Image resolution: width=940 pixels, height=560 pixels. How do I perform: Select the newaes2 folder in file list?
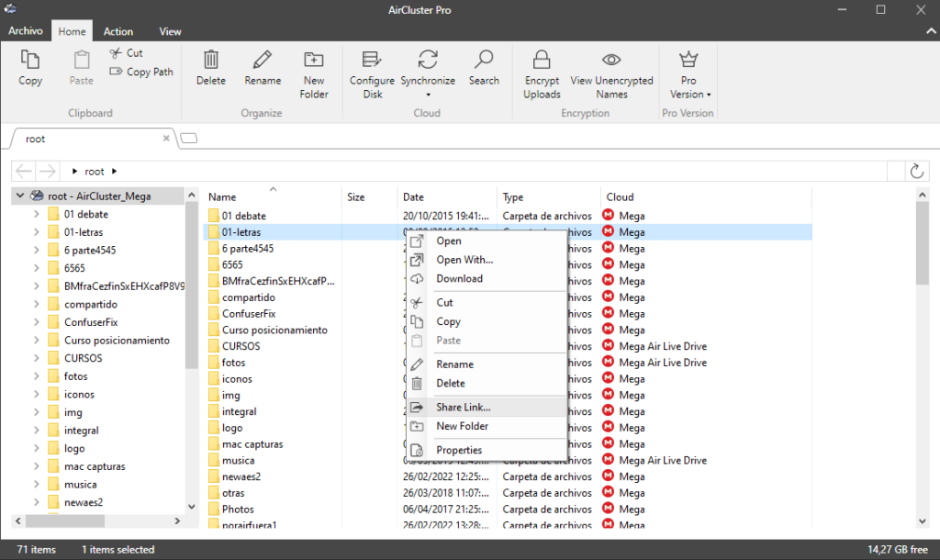pyautogui.click(x=241, y=476)
